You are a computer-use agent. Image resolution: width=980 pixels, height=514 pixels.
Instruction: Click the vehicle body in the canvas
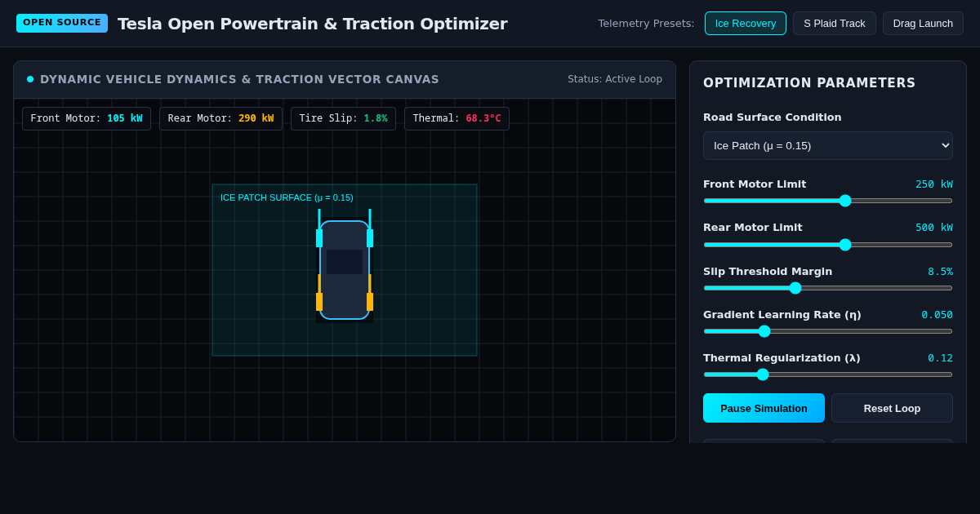[x=345, y=270]
